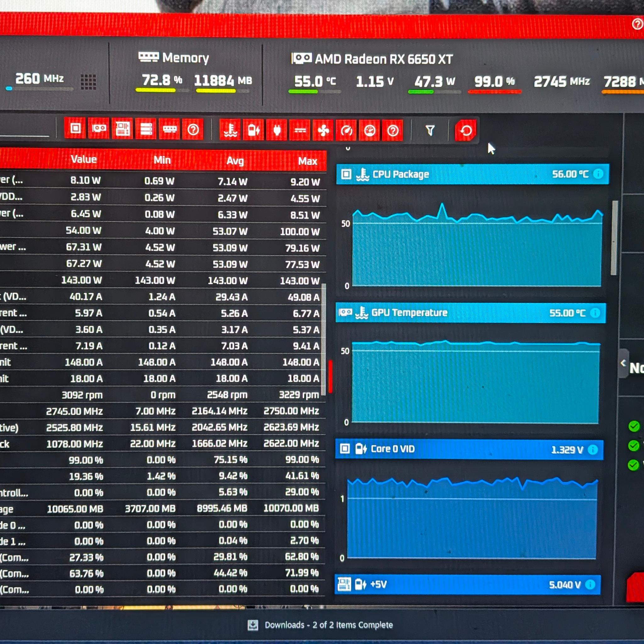Click the 3229 rpm max cell
This screenshot has width=644, height=644.
coord(299,395)
